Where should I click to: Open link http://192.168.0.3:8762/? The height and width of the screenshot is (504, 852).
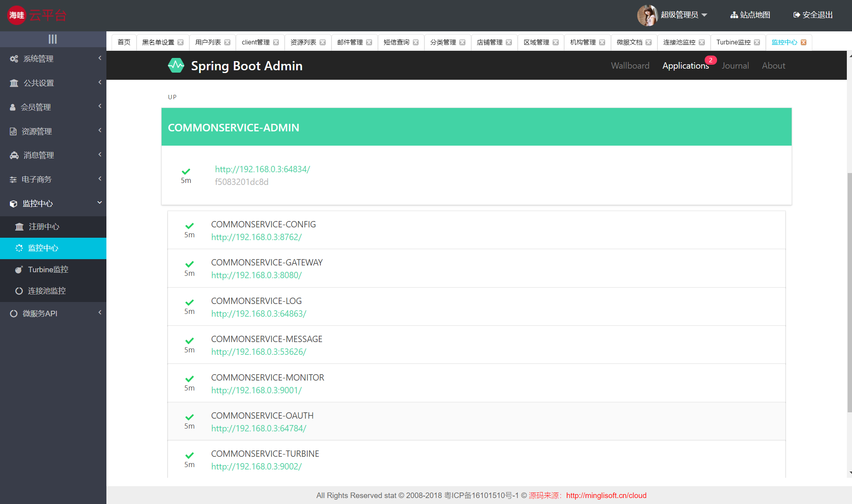[x=256, y=237]
